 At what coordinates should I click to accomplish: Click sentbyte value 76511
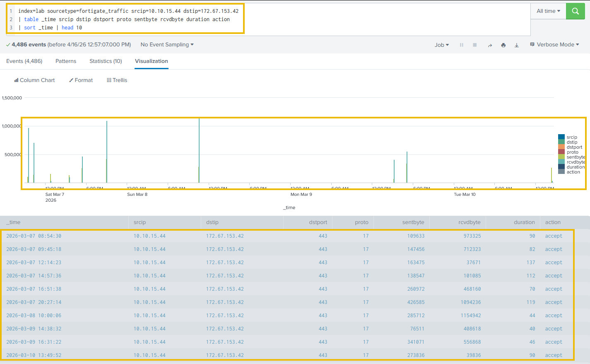(x=417, y=329)
